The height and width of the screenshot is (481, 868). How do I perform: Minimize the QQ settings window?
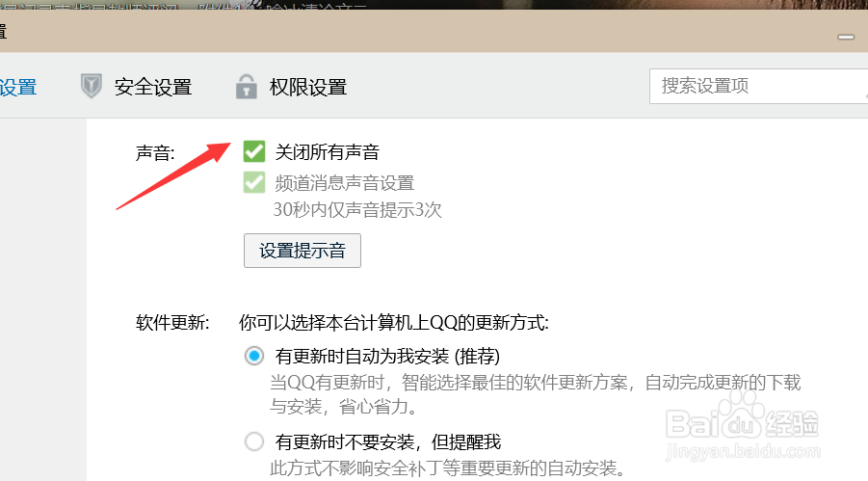coord(846,37)
